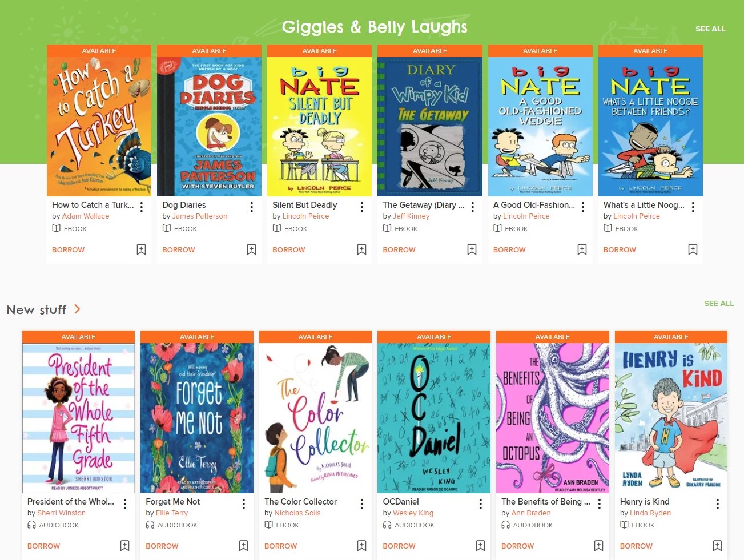Screen dimensions: 744x560
Task: Add Forget Me Not to wish list
Action: click(243, 546)
